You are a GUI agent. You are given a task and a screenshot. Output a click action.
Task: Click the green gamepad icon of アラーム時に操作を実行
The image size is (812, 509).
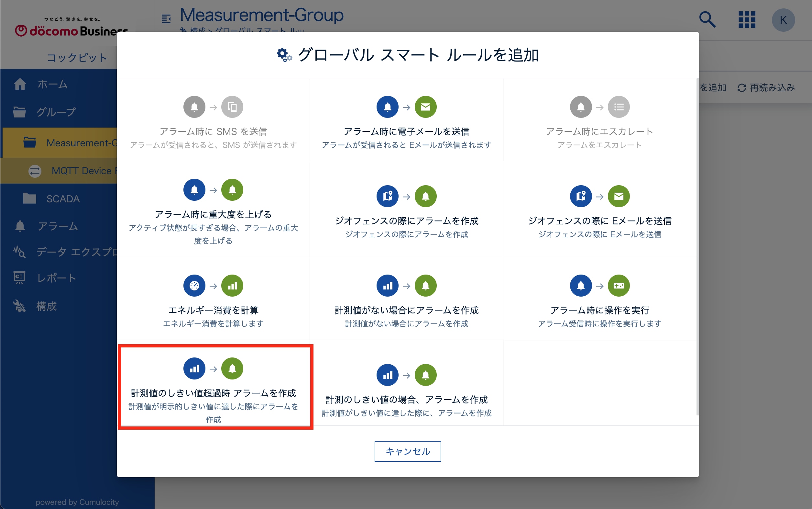pos(619,286)
